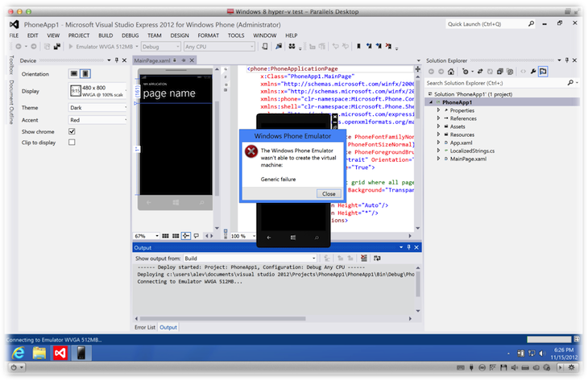Select LocalizedStrings.cs in Solution Explorer

coord(472,151)
